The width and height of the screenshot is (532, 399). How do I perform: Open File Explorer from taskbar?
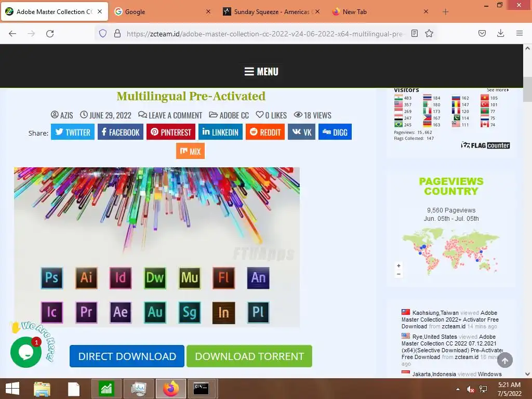tap(42, 389)
